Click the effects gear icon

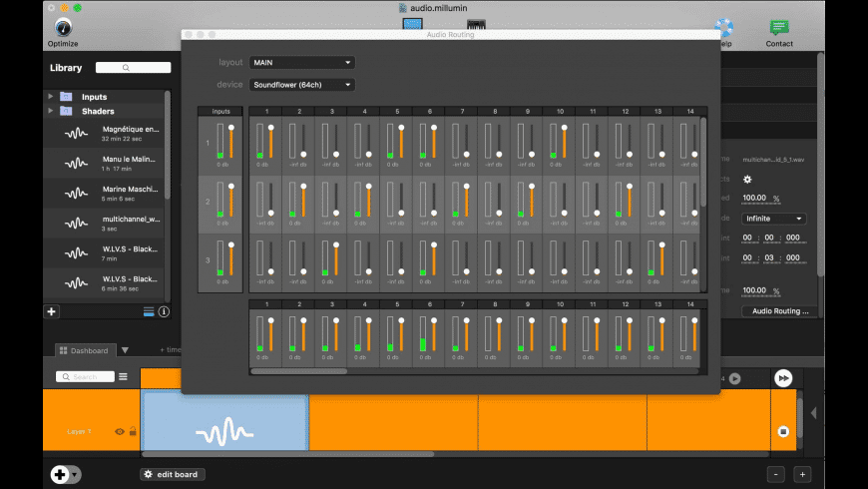tap(747, 180)
